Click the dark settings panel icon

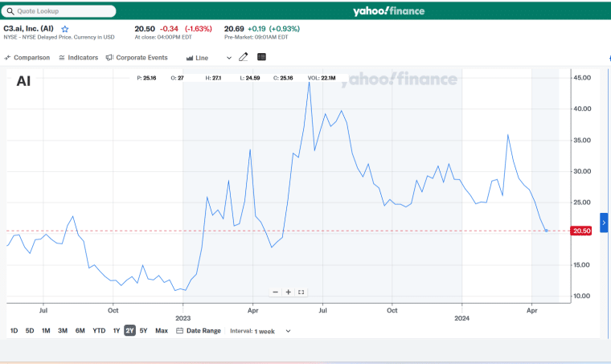[261, 57]
